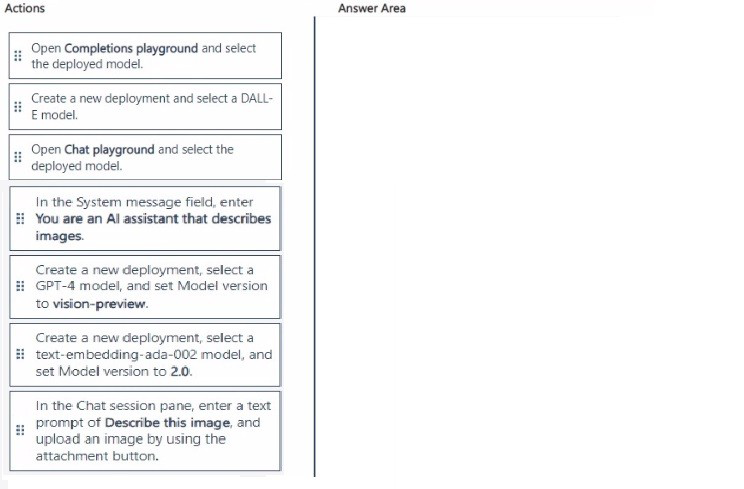Select the System message field action card
The image size is (744, 489).
pyautogui.click(x=150, y=219)
